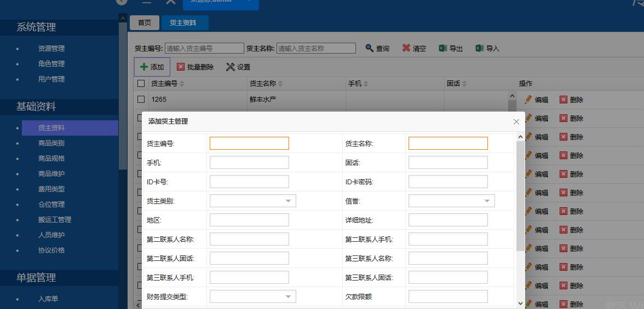Click the red X 清空 clear icon
The width and height of the screenshot is (644, 309).
pyautogui.click(x=406, y=48)
